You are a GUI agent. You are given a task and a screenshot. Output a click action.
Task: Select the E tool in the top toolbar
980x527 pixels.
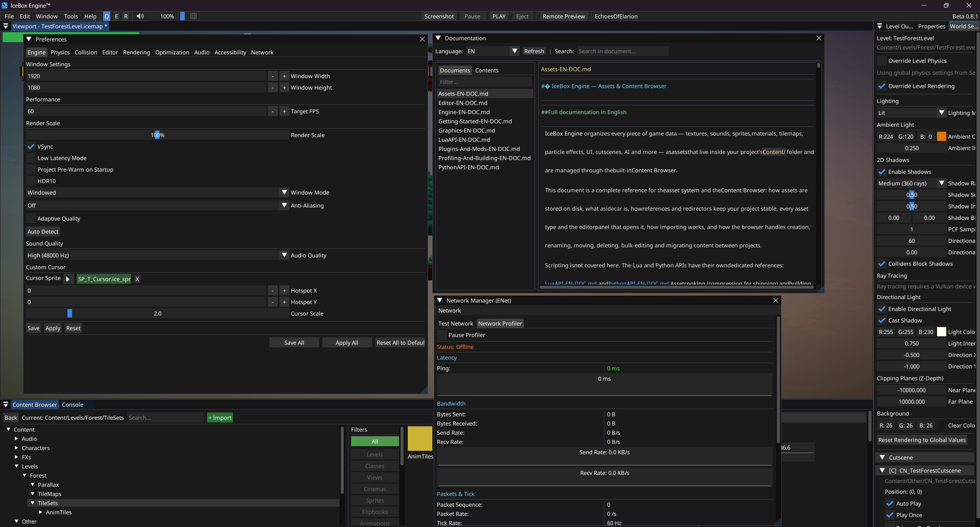click(x=117, y=16)
